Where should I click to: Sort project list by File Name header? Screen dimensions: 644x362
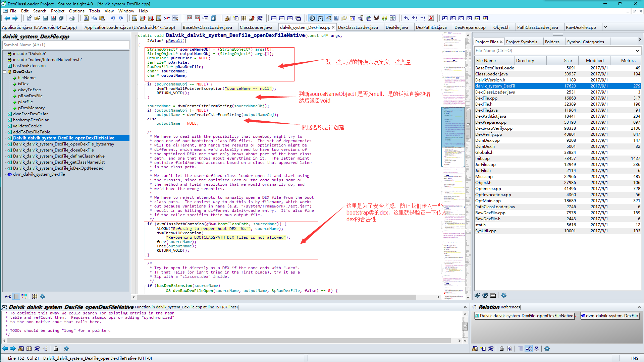tap(494, 61)
